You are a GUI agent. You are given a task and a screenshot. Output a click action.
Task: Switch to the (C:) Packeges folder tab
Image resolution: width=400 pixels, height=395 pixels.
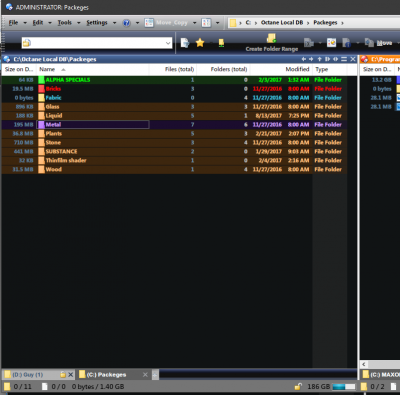click(106, 375)
